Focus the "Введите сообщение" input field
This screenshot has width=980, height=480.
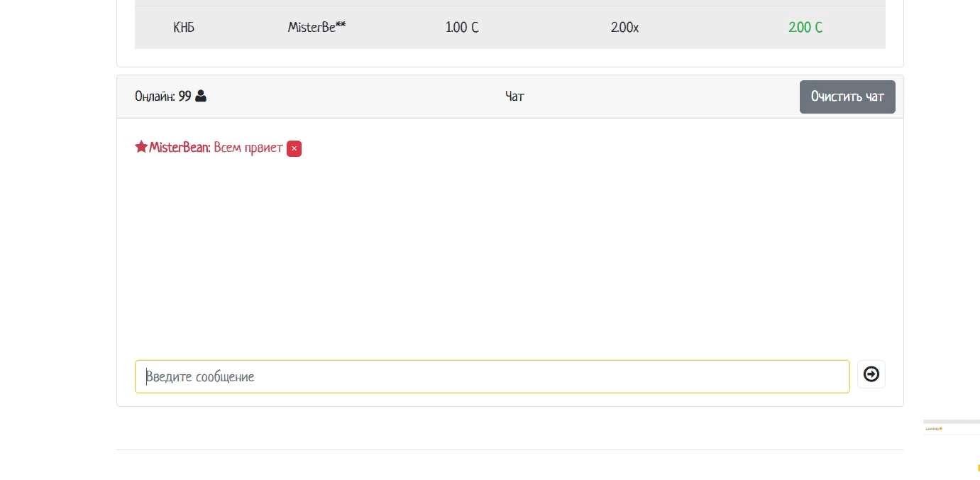tap(492, 376)
